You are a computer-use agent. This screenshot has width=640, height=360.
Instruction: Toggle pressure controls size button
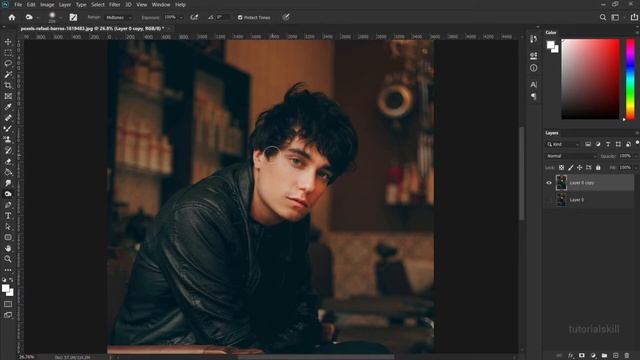286,17
